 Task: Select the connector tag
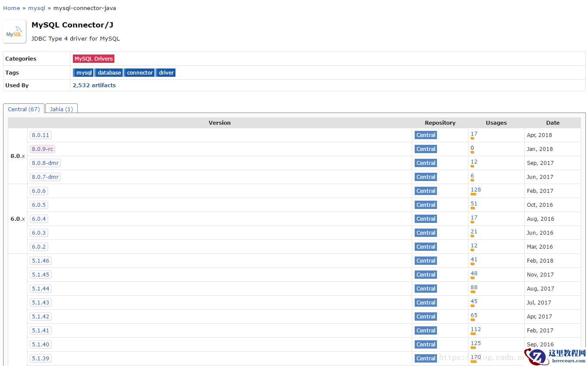(140, 72)
